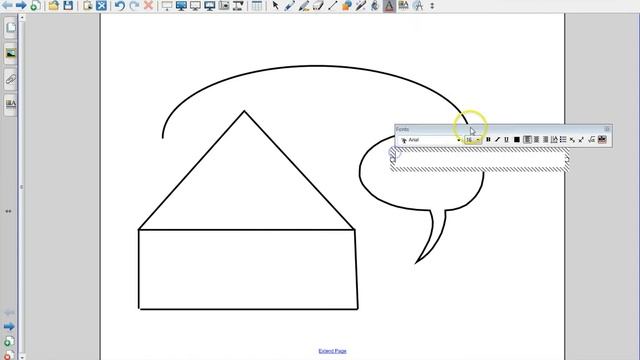Toggle bulleted list
Image resolution: width=640 pixels, height=360 pixels.
click(x=563, y=140)
